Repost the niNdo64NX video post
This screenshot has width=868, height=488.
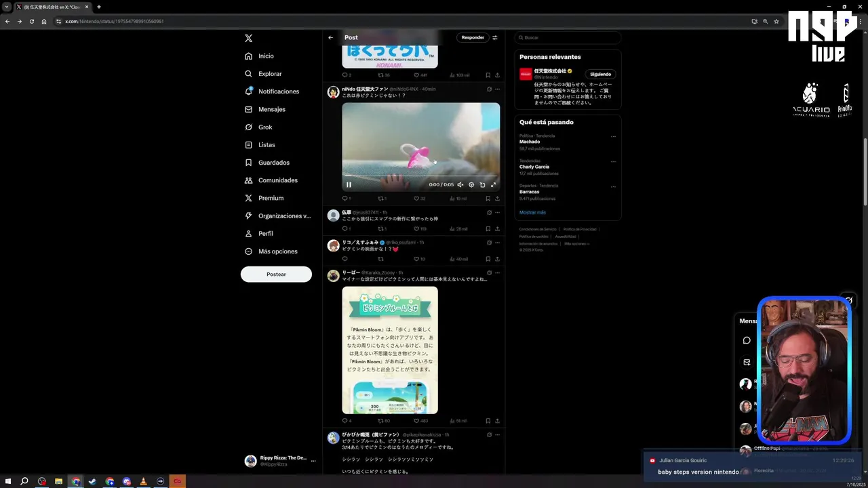point(382,199)
